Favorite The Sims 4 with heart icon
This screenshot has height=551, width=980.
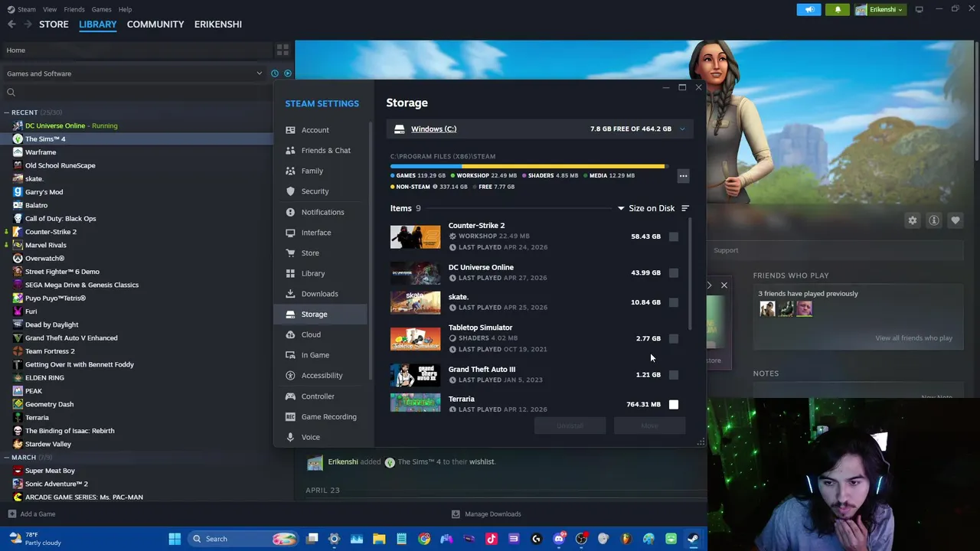pos(955,220)
